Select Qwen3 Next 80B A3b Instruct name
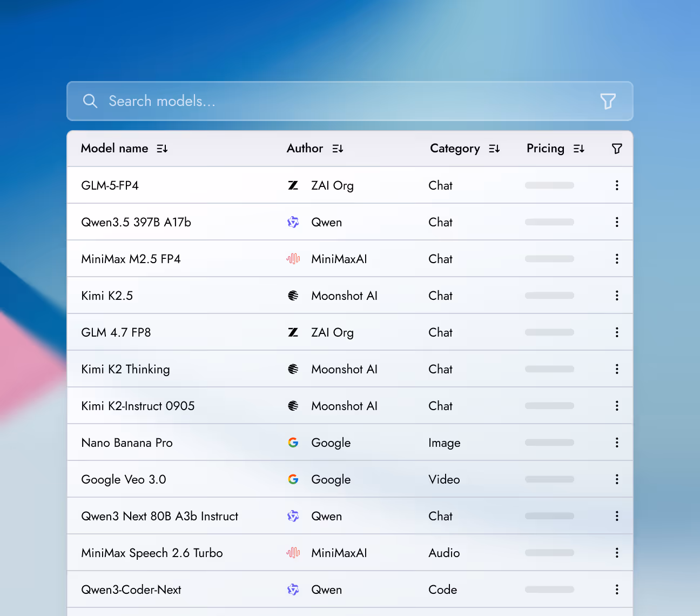The image size is (700, 616). [160, 516]
